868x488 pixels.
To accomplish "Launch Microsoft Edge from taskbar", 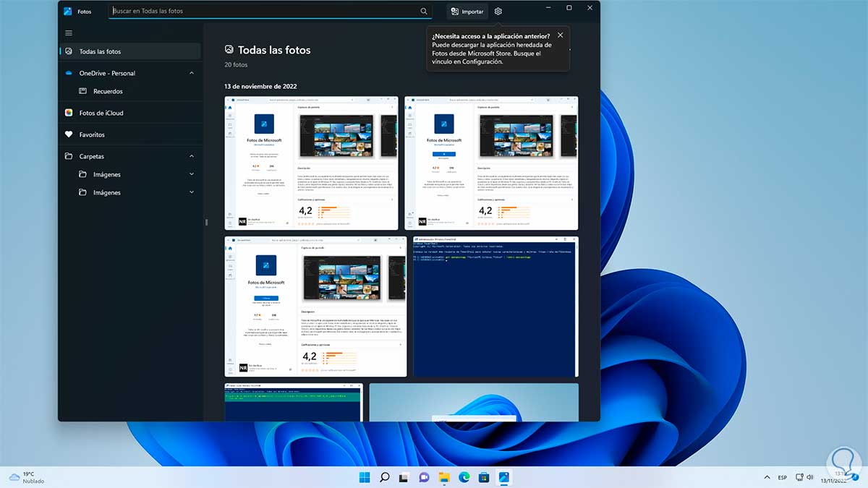I will tap(464, 477).
